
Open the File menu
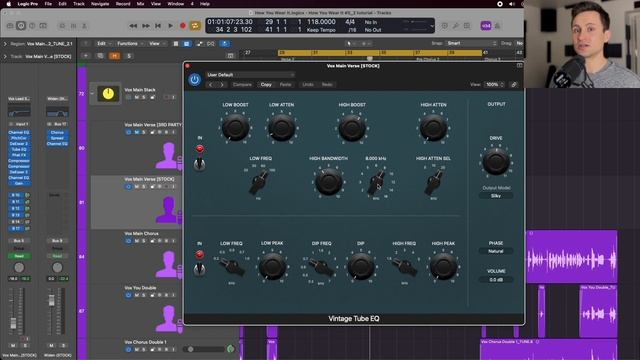point(48,4)
